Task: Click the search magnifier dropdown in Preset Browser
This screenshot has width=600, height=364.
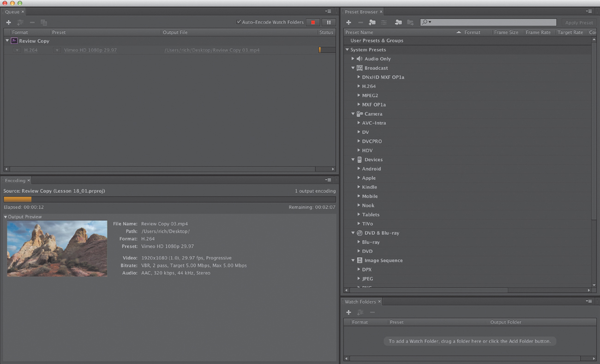Action: (426, 22)
